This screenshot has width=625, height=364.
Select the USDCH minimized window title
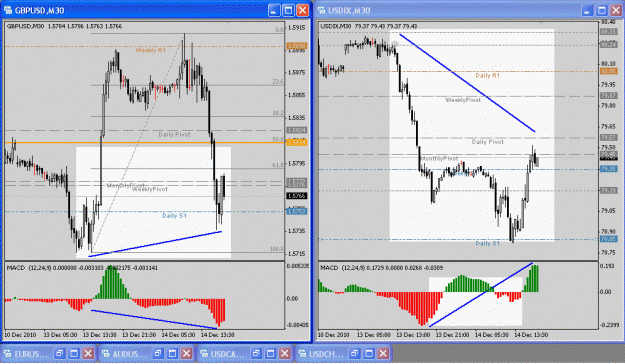(326, 354)
